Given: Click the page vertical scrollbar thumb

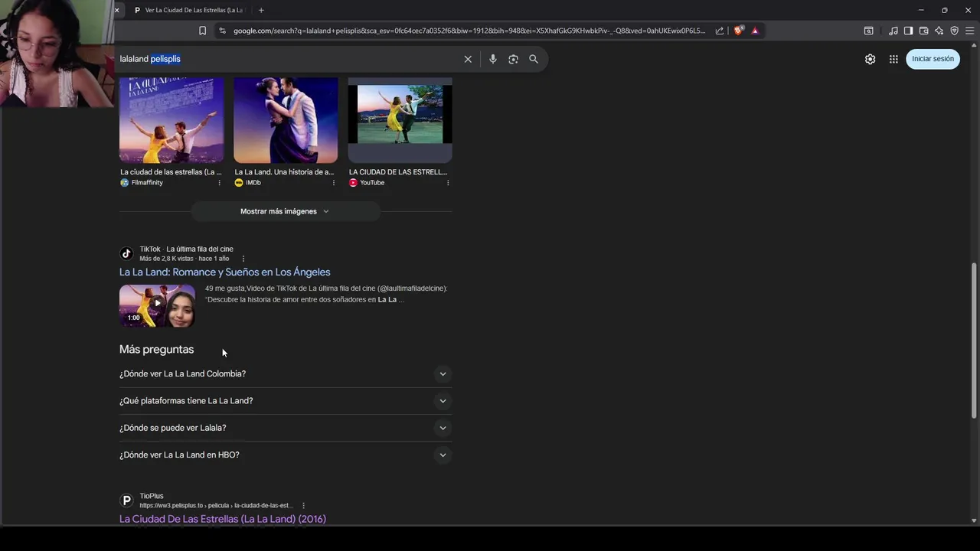Looking at the screenshot, I should 974,341.
